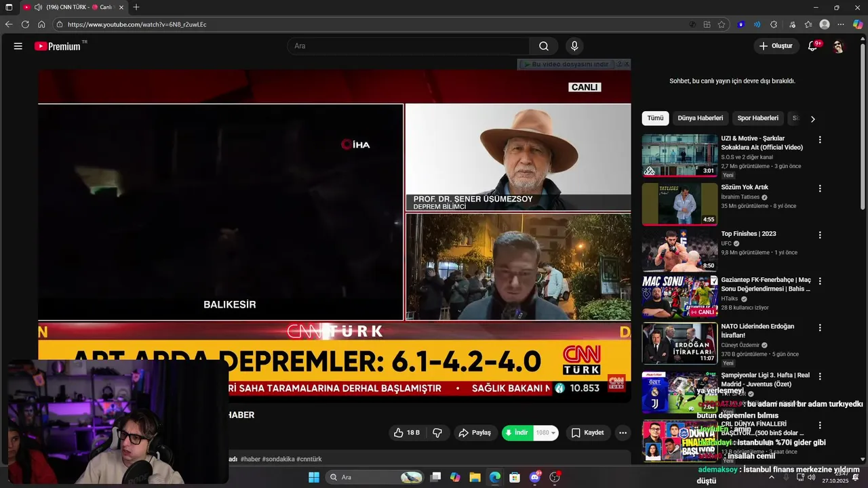The width and height of the screenshot is (868, 488).
Task: Reload the page with refresh icon
Action: 25,24
